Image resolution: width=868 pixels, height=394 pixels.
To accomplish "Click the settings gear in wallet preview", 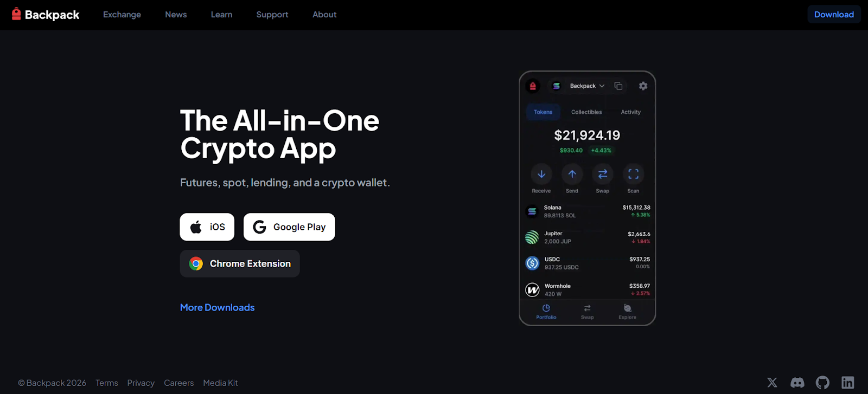I will pos(643,86).
